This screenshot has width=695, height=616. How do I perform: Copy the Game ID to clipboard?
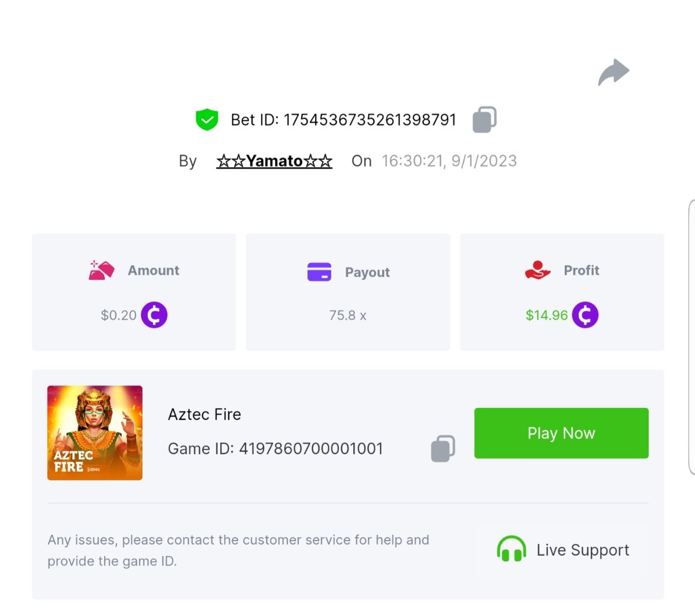443,449
